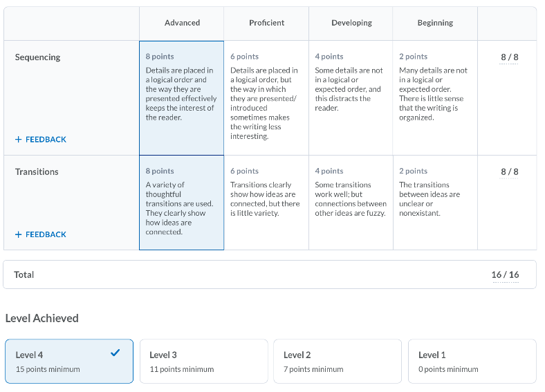Image resolution: width=545 pixels, height=392 pixels.
Task: Select Advanced 8 points cell for Sequencing
Action: click(x=181, y=97)
